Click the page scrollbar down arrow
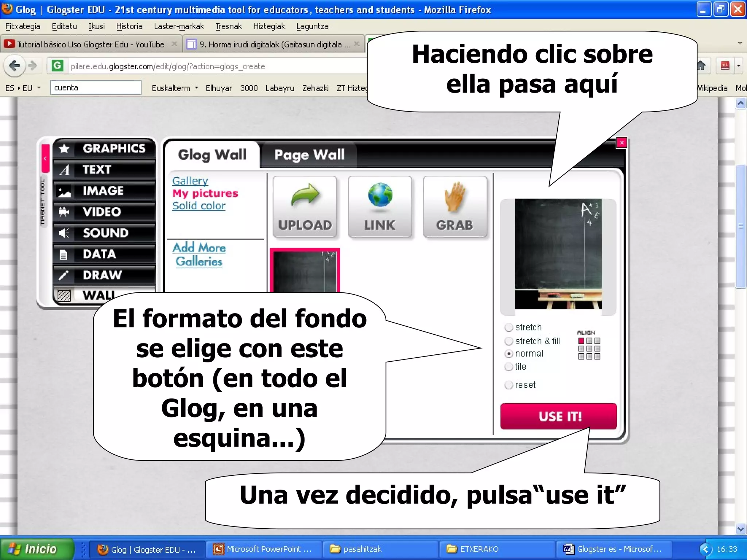747x560 pixels. pyautogui.click(x=740, y=529)
